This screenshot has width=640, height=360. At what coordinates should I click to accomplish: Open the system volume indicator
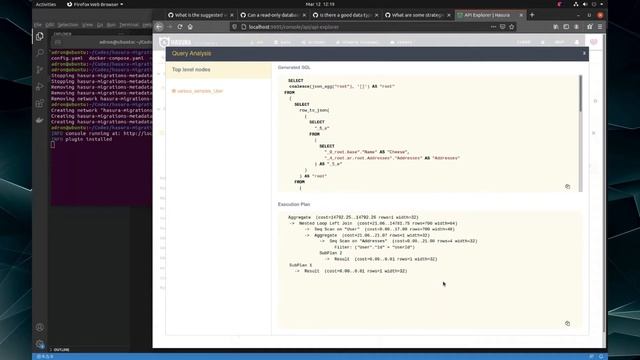(584, 4)
